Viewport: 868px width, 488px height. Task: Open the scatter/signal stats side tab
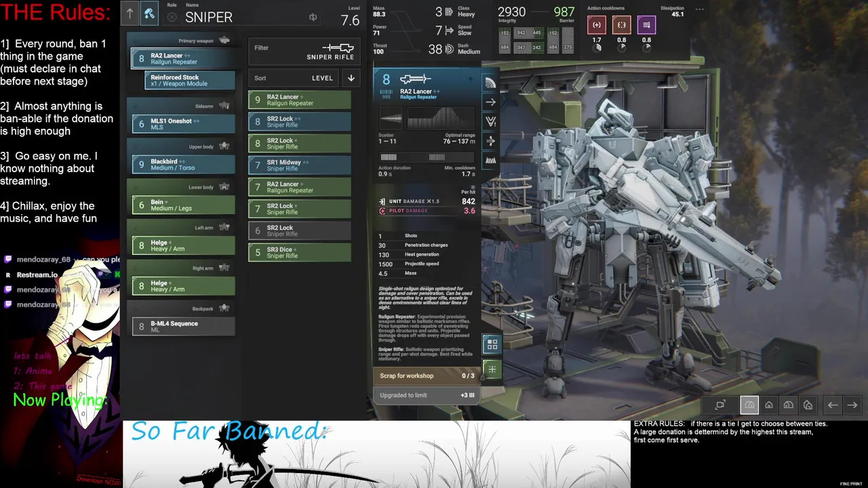tap(490, 83)
